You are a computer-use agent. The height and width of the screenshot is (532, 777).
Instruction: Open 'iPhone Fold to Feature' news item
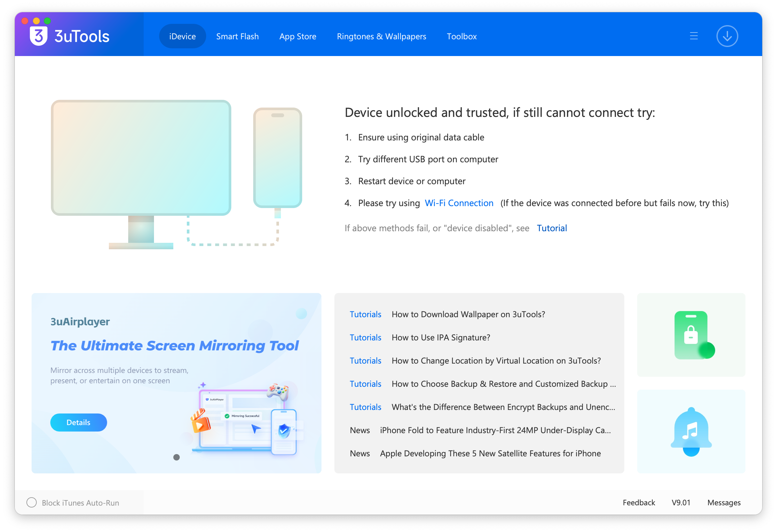click(495, 430)
